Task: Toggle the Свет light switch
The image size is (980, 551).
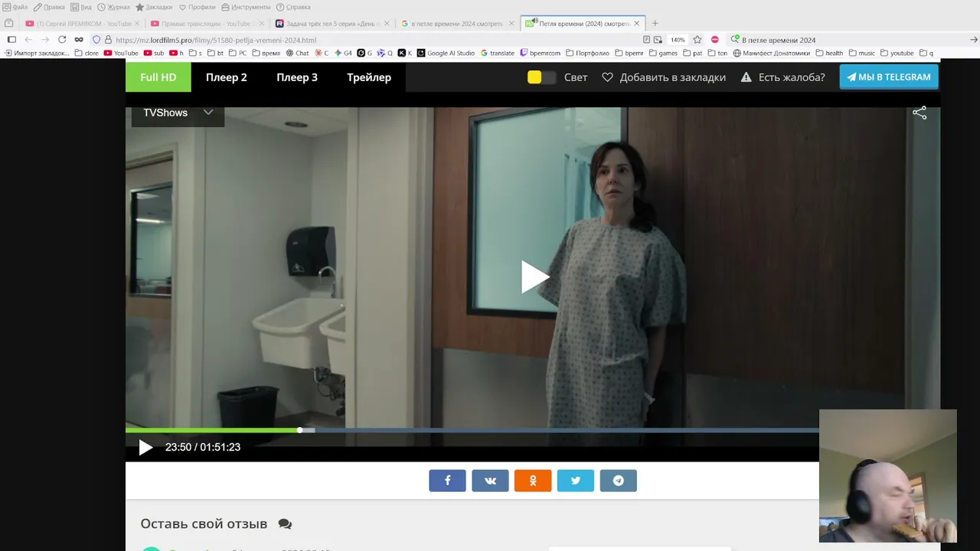Action: point(541,77)
